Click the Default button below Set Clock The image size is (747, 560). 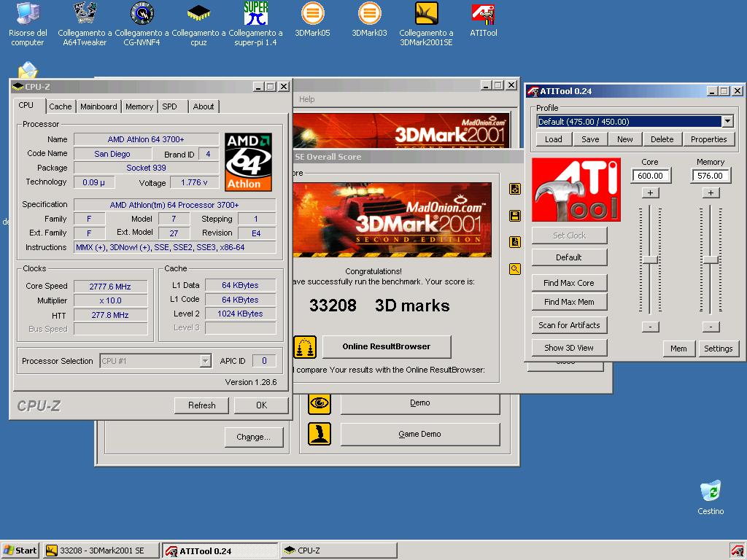(569, 257)
